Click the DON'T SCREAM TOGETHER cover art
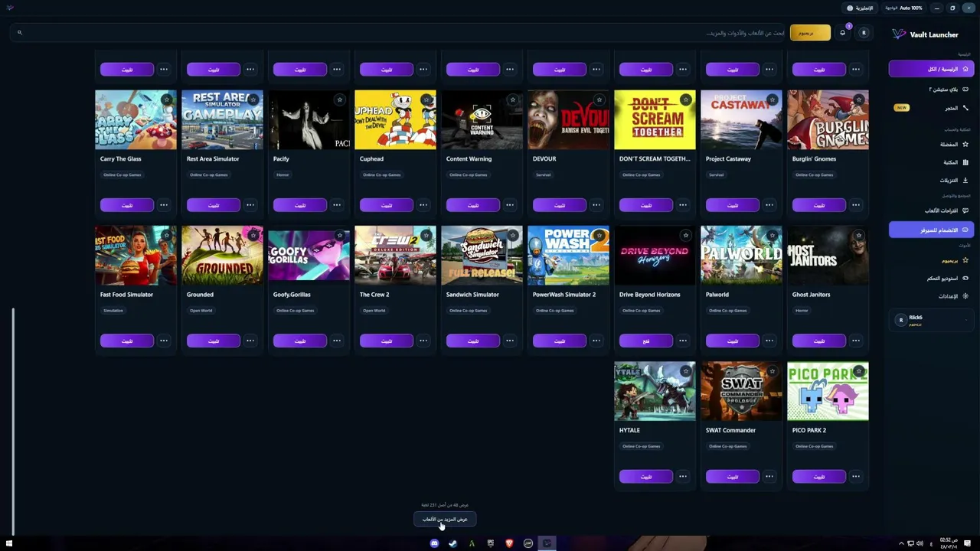The height and width of the screenshot is (551, 980). (655, 120)
